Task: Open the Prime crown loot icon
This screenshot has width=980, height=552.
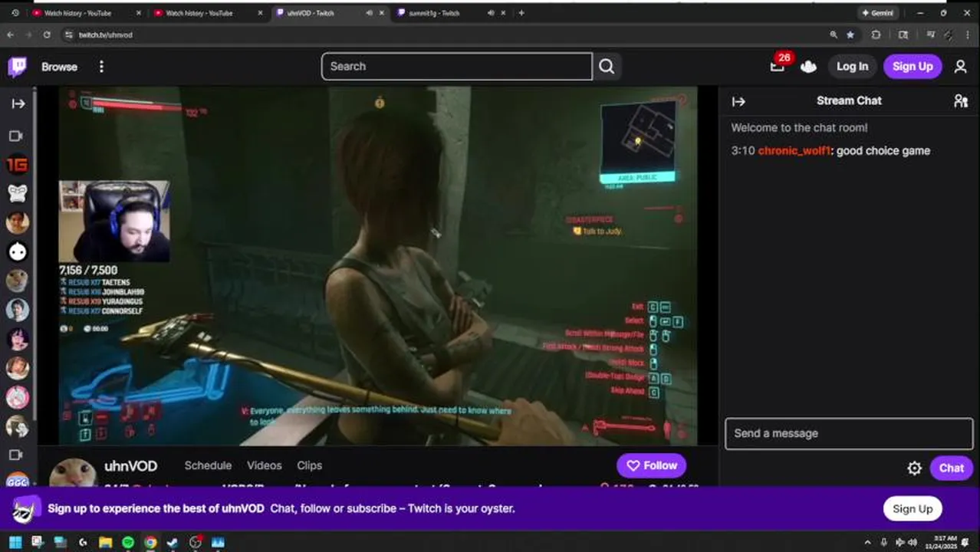Action: (808, 67)
